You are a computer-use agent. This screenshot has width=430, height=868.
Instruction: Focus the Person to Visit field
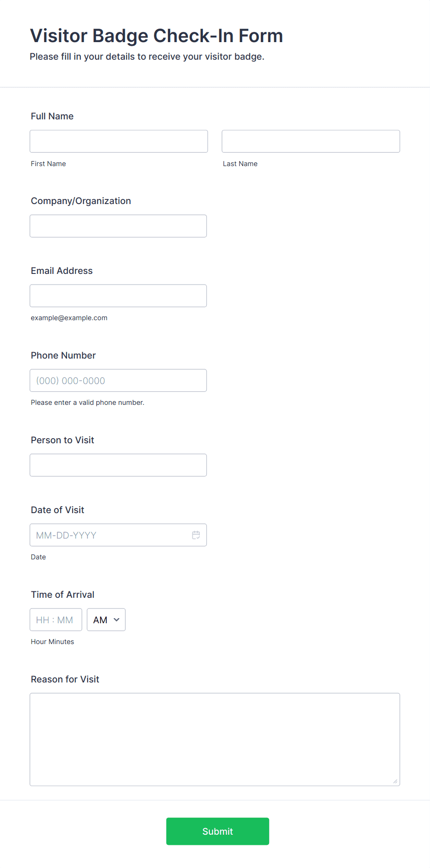[118, 465]
